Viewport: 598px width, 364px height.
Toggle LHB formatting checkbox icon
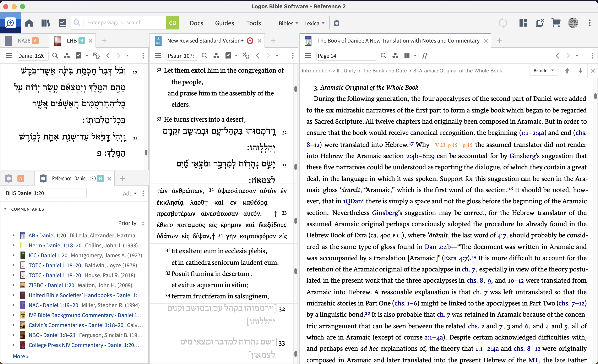pyautogui.click(x=79, y=56)
